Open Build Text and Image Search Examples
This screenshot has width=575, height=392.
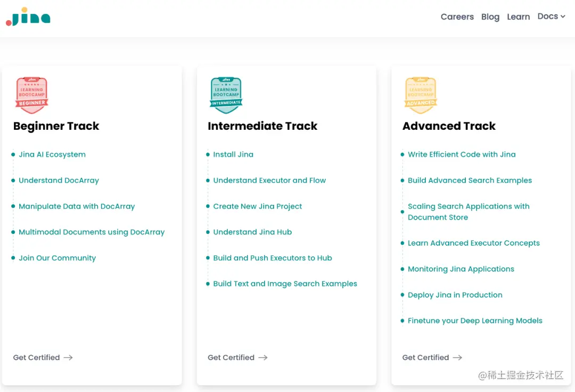[x=285, y=283]
